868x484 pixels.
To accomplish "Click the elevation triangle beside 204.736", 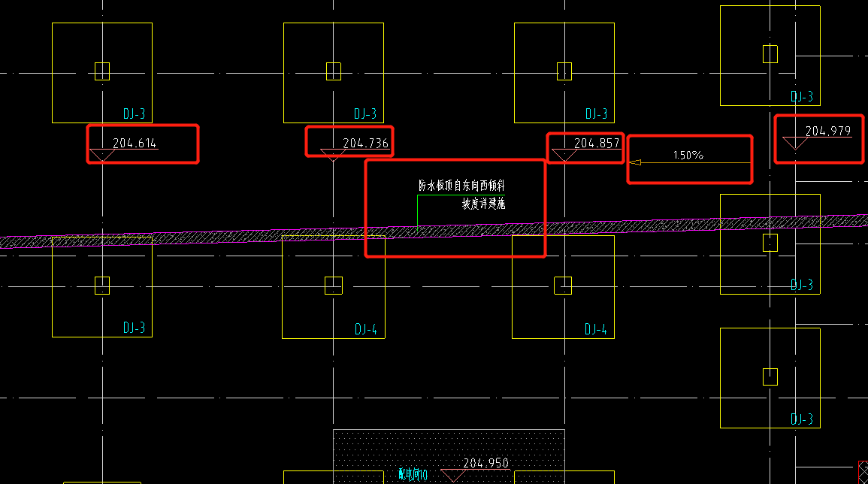I will point(333,155).
